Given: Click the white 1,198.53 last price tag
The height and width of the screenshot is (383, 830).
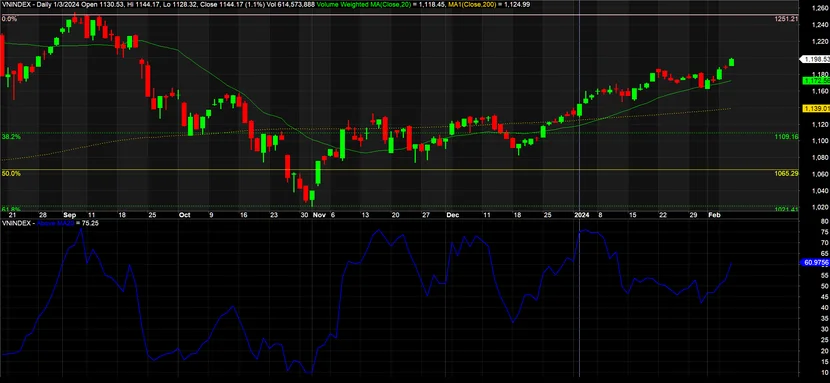Looking at the screenshot, I should tap(815, 59).
